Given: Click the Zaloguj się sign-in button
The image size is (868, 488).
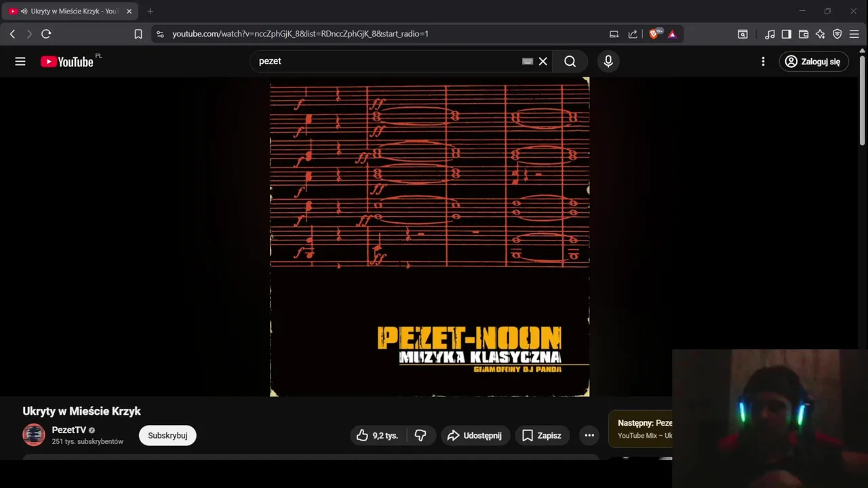Looking at the screenshot, I should 813,62.
